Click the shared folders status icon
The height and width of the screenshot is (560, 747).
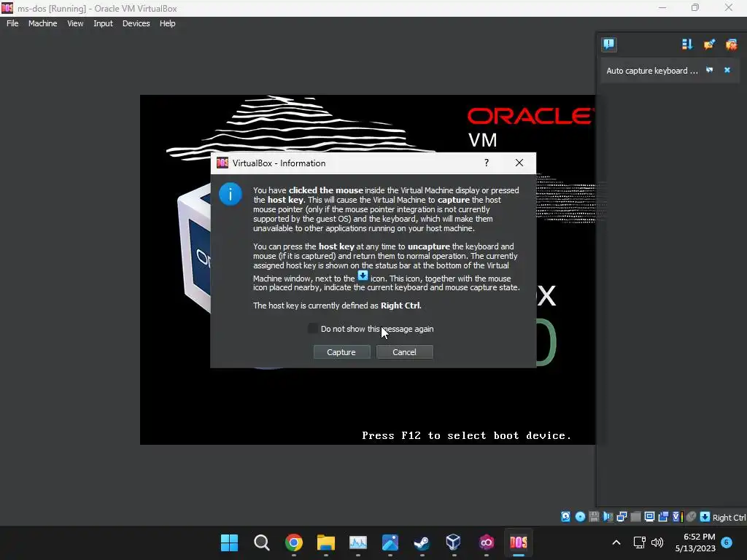point(635,517)
